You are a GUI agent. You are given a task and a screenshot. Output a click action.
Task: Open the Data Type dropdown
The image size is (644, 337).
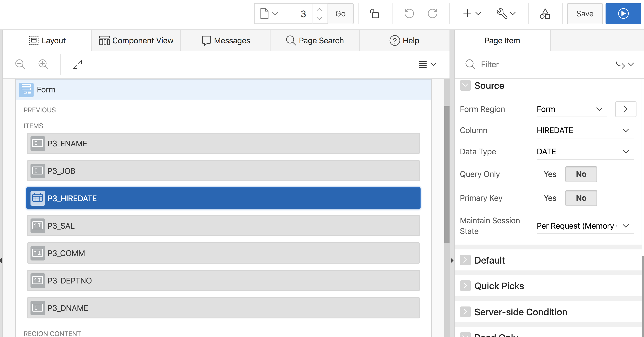(585, 152)
